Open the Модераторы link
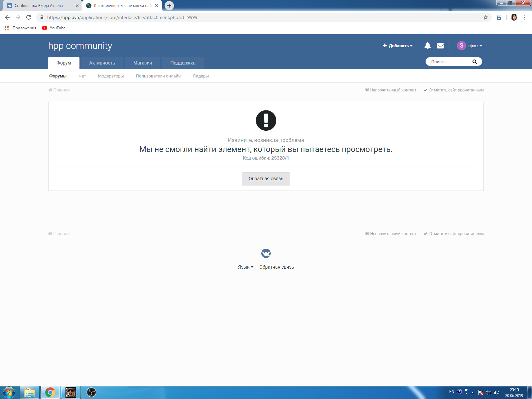 [x=111, y=76]
